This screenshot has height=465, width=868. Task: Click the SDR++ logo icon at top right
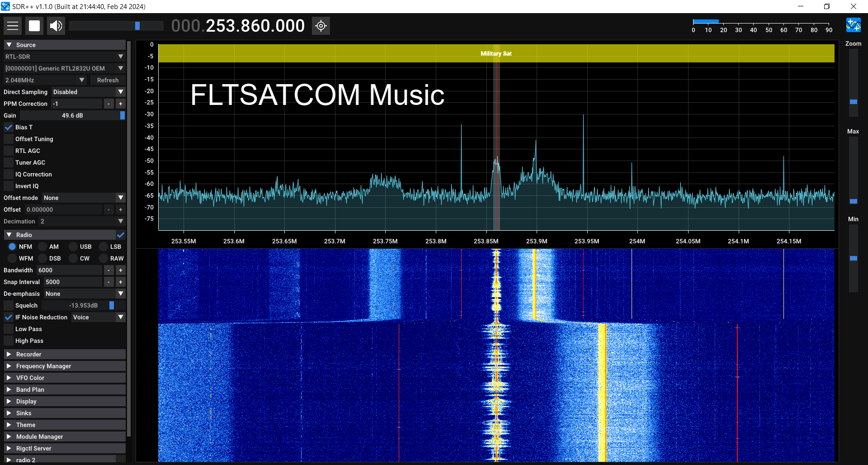click(x=853, y=25)
